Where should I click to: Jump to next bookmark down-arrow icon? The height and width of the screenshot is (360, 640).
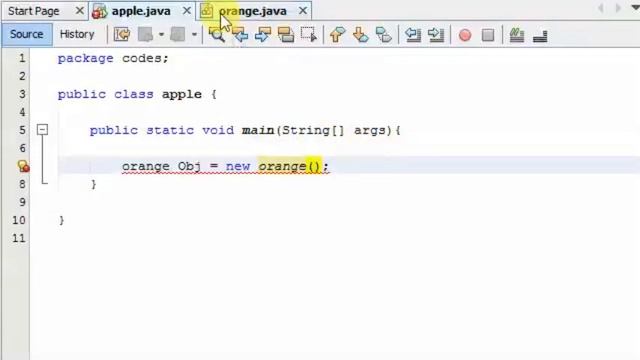tap(360, 35)
